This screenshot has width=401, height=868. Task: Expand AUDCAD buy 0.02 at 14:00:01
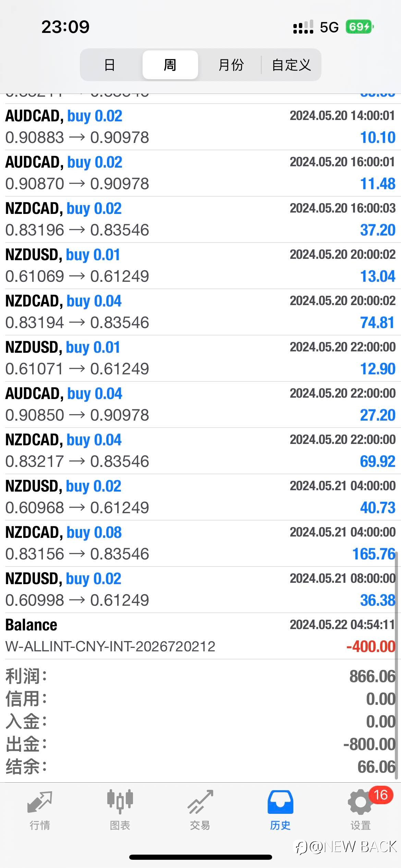(x=200, y=126)
